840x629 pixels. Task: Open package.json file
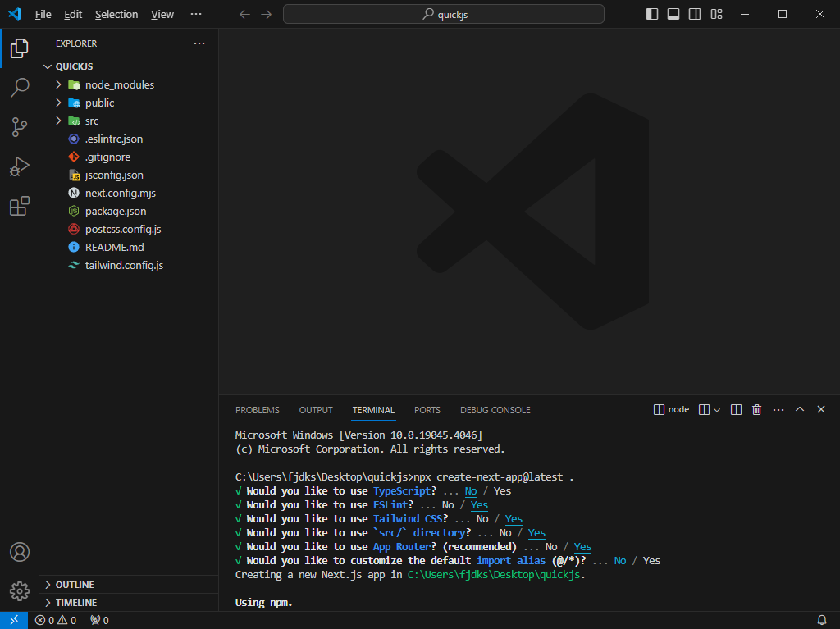(129, 211)
